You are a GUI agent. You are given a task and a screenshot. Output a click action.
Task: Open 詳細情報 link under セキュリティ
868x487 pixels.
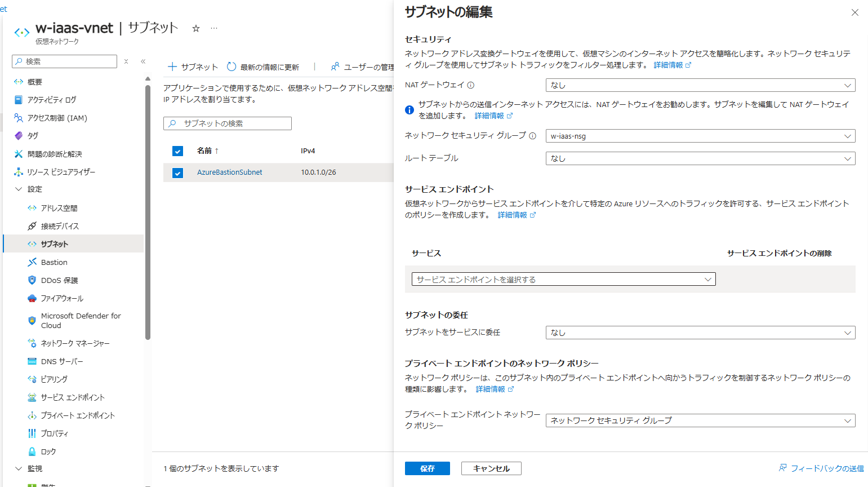tap(672, 65)
